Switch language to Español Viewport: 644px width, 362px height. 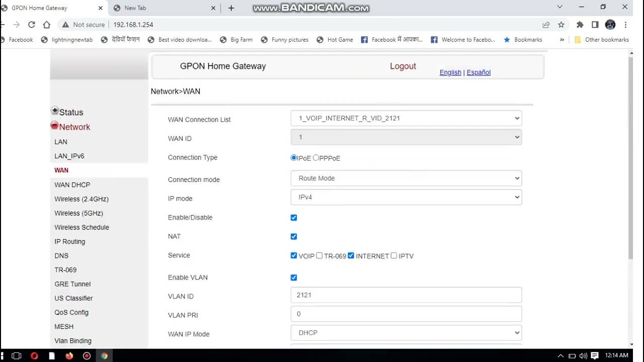point(478,72)
